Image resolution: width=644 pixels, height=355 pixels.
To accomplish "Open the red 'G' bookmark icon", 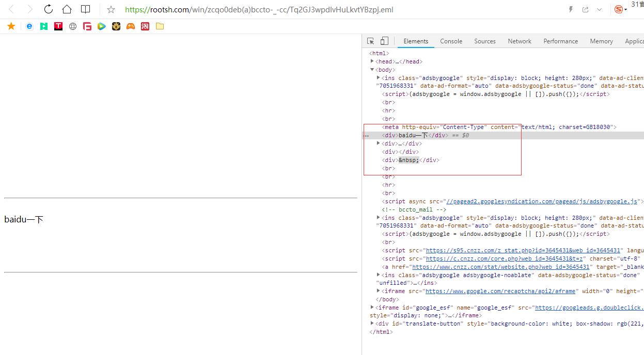I will [x=87, y=26].
